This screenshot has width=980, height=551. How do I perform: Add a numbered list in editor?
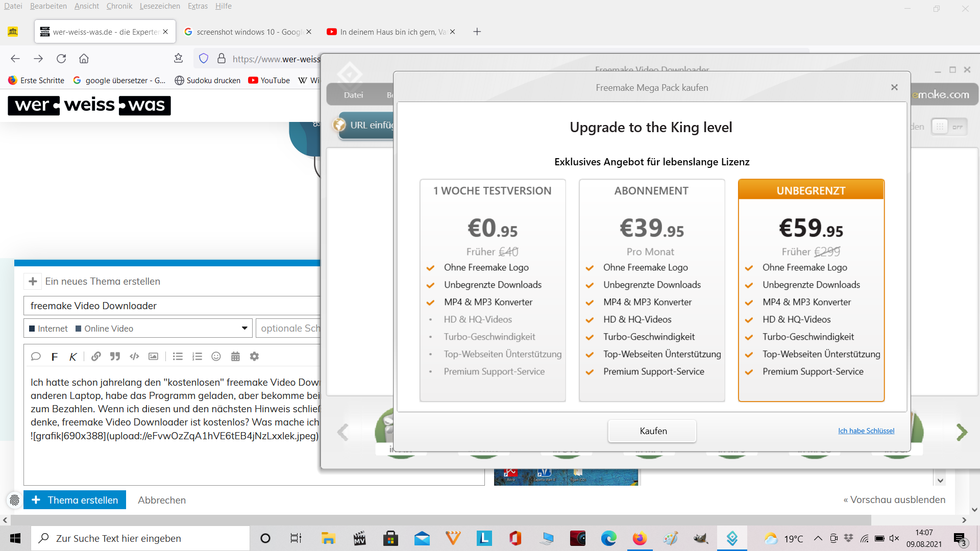point(197,357)
